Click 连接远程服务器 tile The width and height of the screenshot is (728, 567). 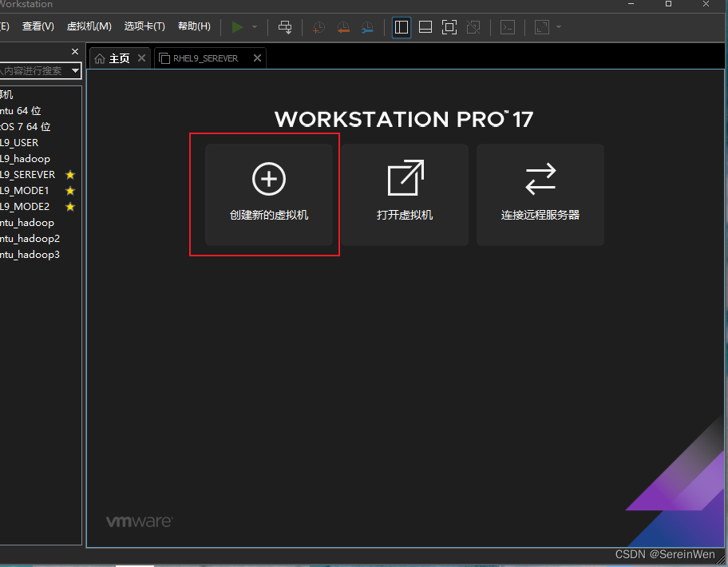pyautogui.click(x=540, y=195)
